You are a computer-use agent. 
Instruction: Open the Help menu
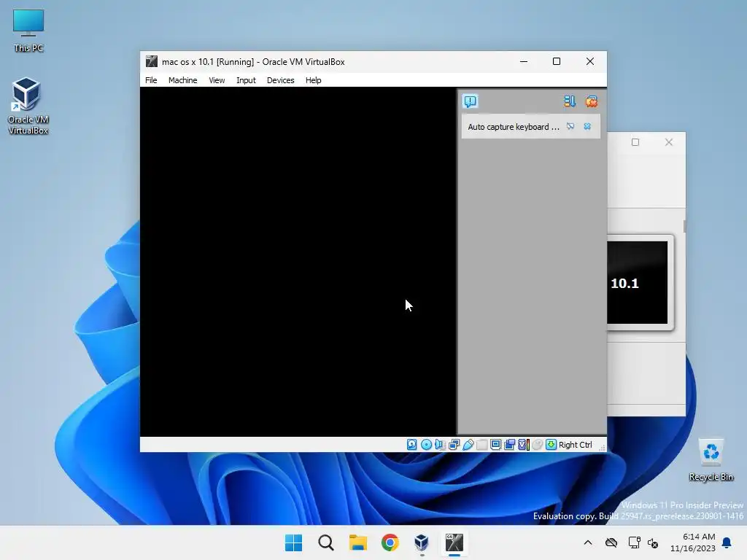click(314, 80)
